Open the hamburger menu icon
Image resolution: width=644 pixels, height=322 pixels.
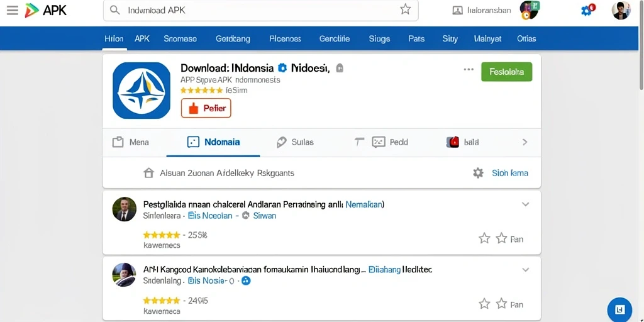click(13, 10)
